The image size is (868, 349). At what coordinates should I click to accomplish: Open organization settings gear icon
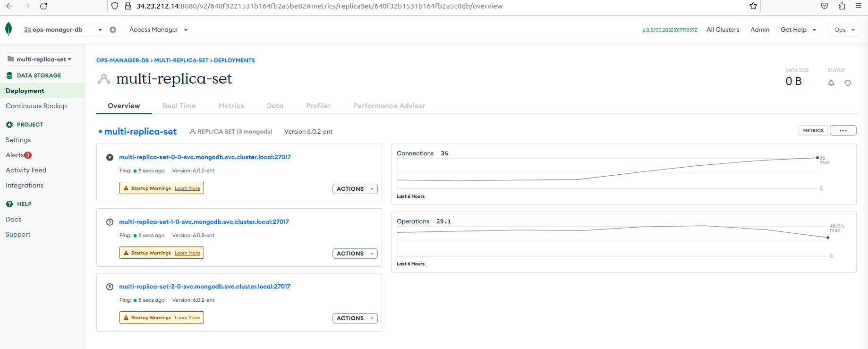113,30
